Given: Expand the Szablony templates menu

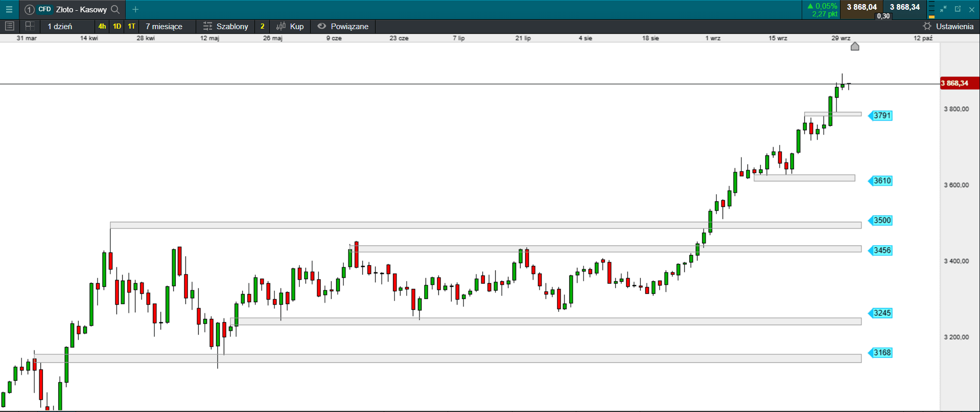Looking at the screenshot, I should click(x=225, y=26).
